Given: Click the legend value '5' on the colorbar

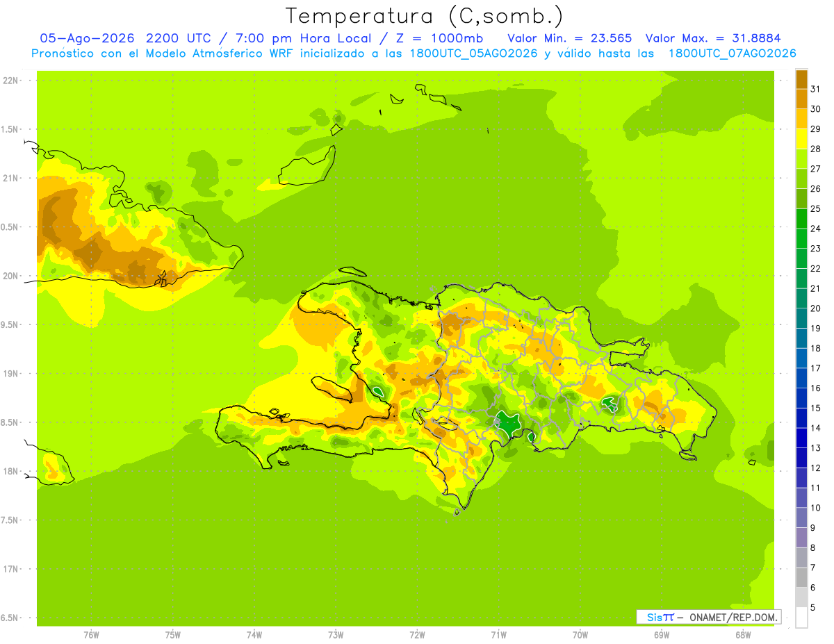Looking at the screenshot, I should click(813, 608).
